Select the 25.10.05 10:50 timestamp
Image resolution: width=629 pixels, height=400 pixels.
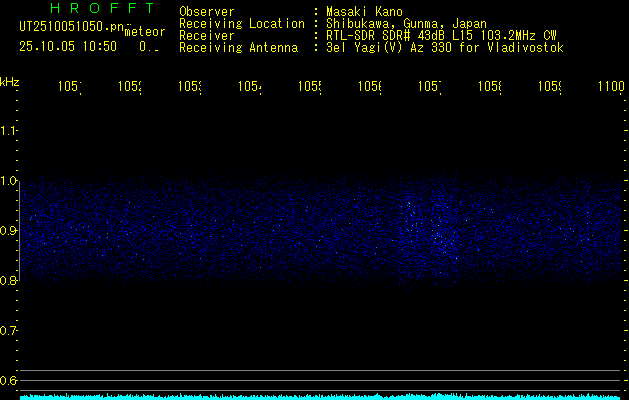[68, 46]
